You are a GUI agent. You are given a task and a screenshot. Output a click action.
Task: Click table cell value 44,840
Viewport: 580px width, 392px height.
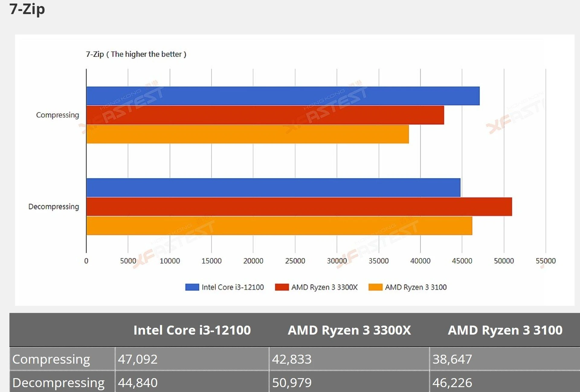[x=138, y=383]
